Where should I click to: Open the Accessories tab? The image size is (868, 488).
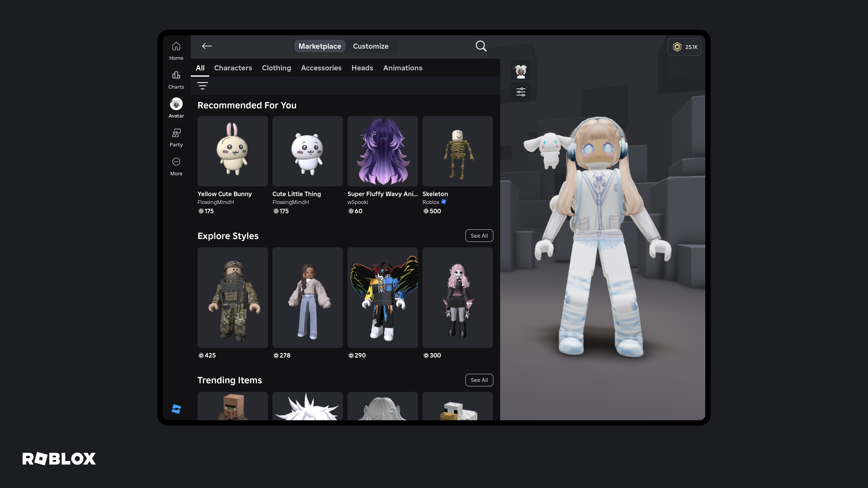click(x=321, y=68)
